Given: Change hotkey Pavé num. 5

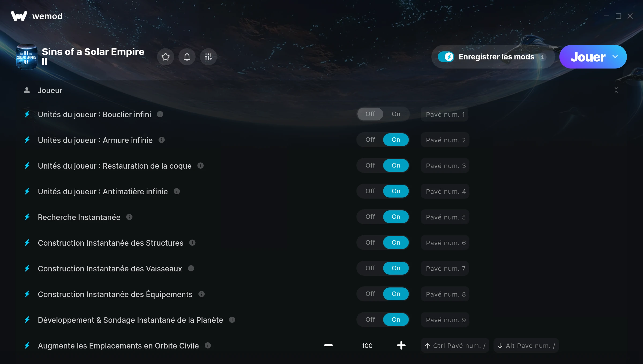Looking at the screenshot, I should pos(446,217).
